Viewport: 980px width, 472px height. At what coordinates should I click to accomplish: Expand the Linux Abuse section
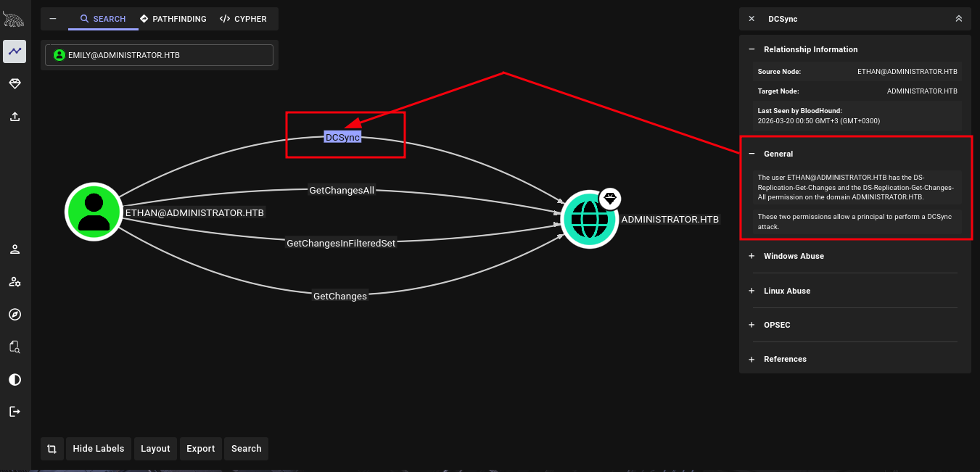786,291
